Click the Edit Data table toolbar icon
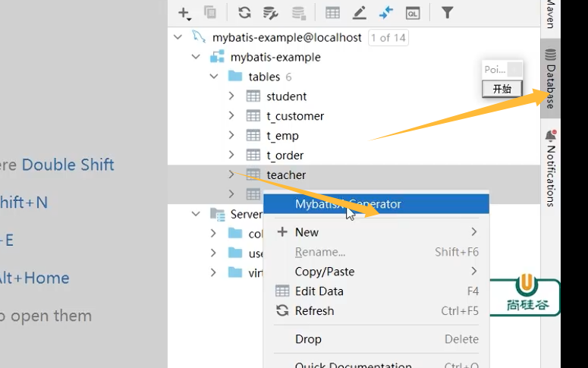 (332, 13)
